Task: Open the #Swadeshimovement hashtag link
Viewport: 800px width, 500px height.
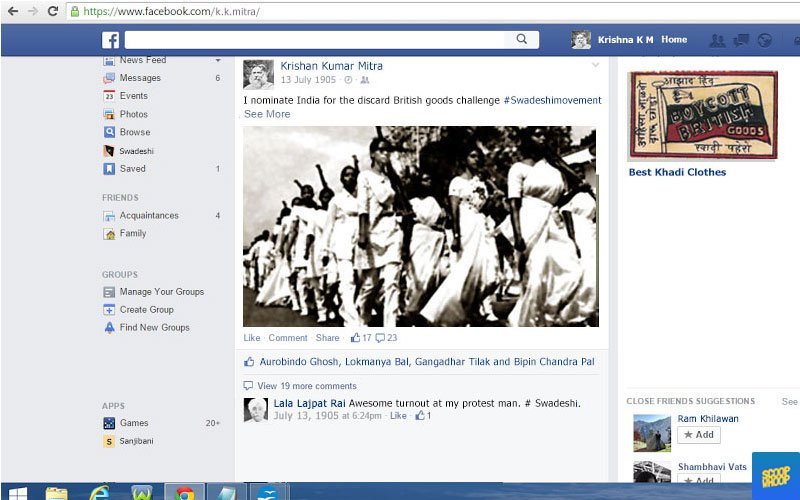Action: 553,100
